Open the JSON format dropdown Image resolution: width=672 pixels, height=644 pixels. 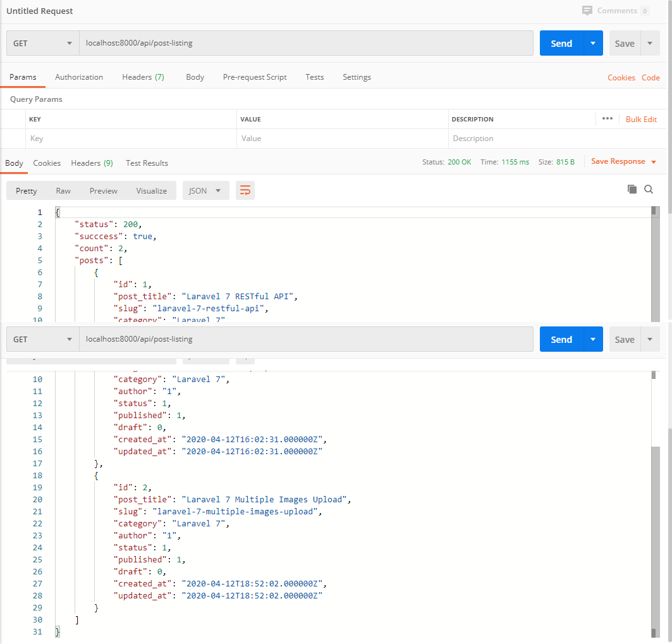[205, 190]
